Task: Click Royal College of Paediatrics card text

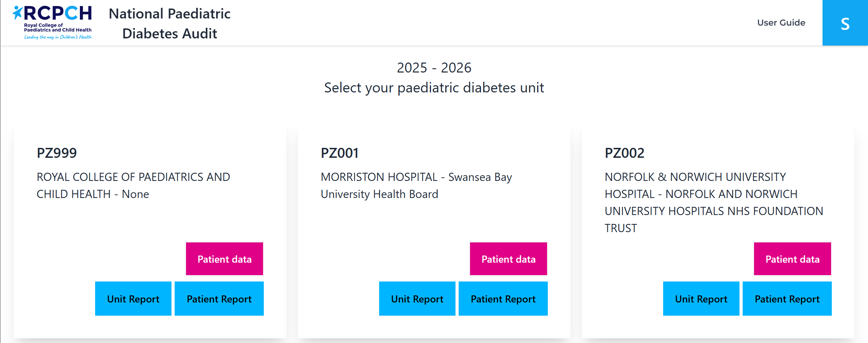Action: click(133, 186)
